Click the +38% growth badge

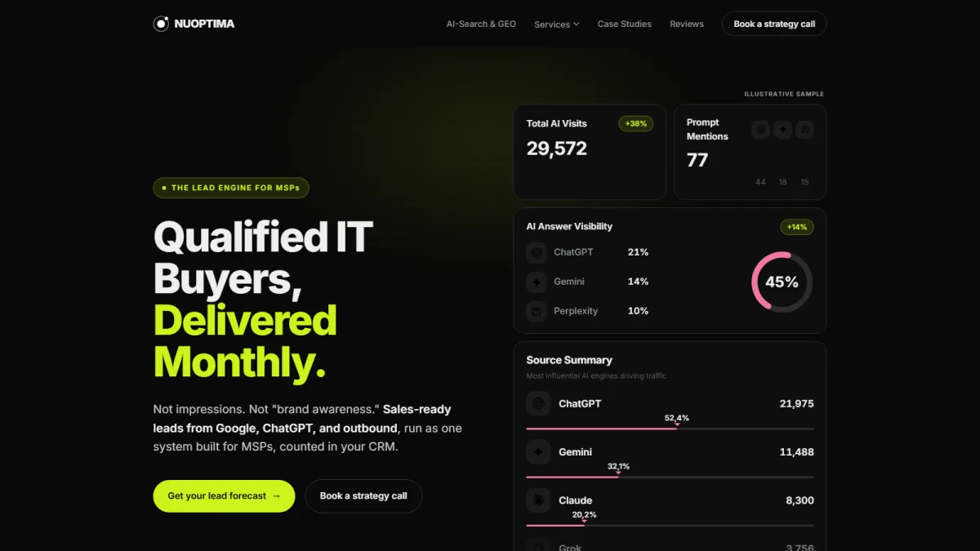point(635,124)
